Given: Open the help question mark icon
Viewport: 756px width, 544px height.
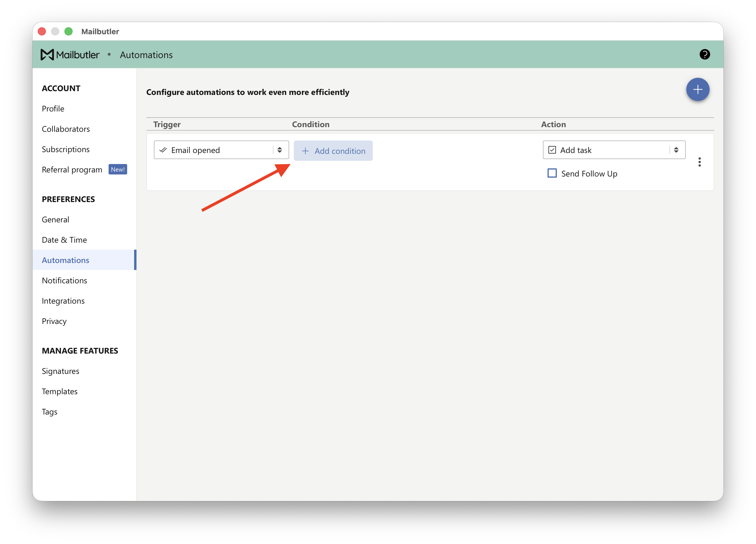Looking at the screenshot, I should 704,54.
